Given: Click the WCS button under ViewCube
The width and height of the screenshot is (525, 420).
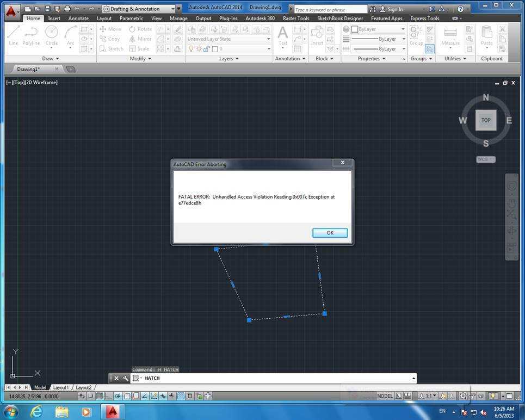Looking at the screenshot, I should pyautogui.click(x=485, y=159).
